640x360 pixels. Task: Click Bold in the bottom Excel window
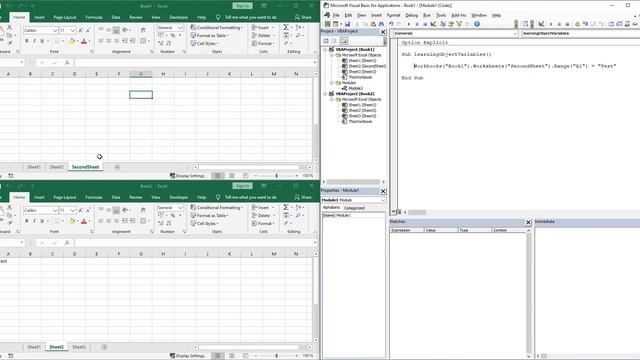click(27, 221)
